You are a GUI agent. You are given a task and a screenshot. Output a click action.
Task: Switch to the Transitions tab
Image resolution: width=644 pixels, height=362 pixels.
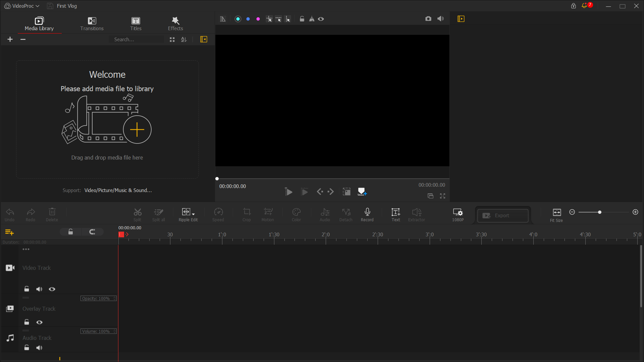point(92,24)
